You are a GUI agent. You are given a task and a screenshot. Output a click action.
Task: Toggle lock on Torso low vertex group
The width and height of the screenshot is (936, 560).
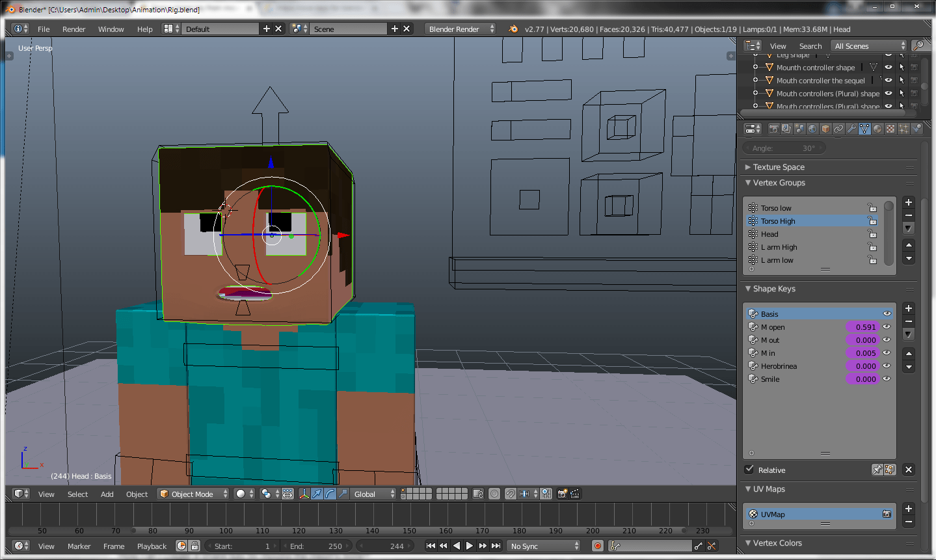(x=872, y=207)
